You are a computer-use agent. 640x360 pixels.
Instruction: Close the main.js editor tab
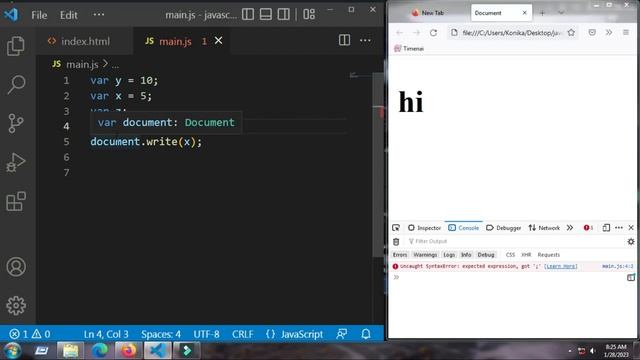click(x=219, y=40)
